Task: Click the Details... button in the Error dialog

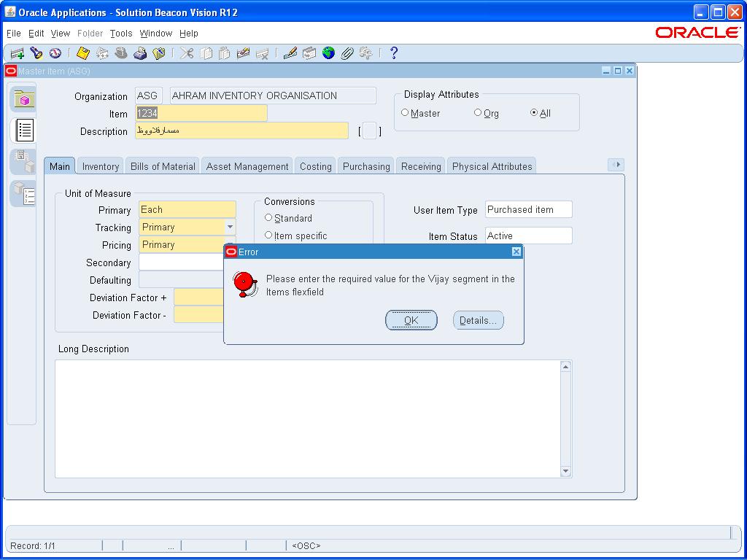Action: click(x=478, y=320)
